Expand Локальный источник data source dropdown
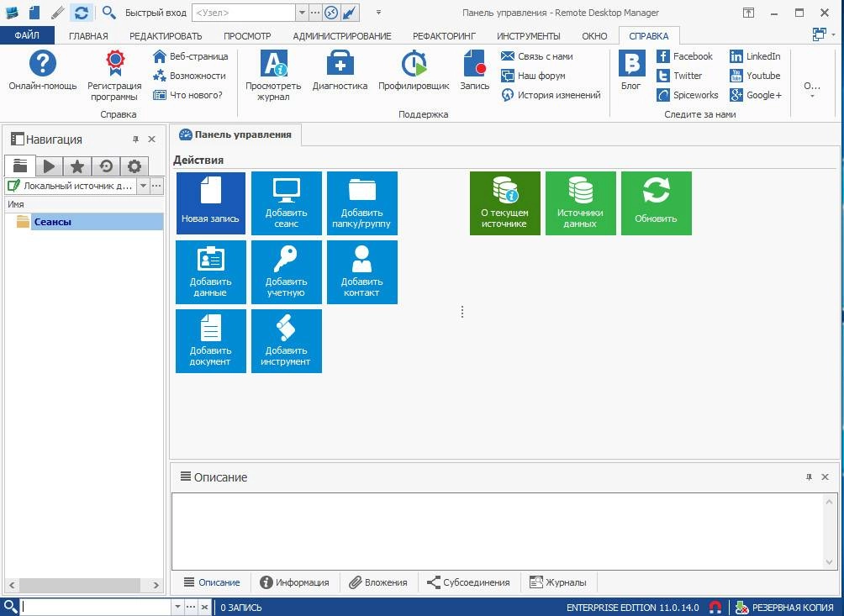Screen dimensions: 844x616 143,186
